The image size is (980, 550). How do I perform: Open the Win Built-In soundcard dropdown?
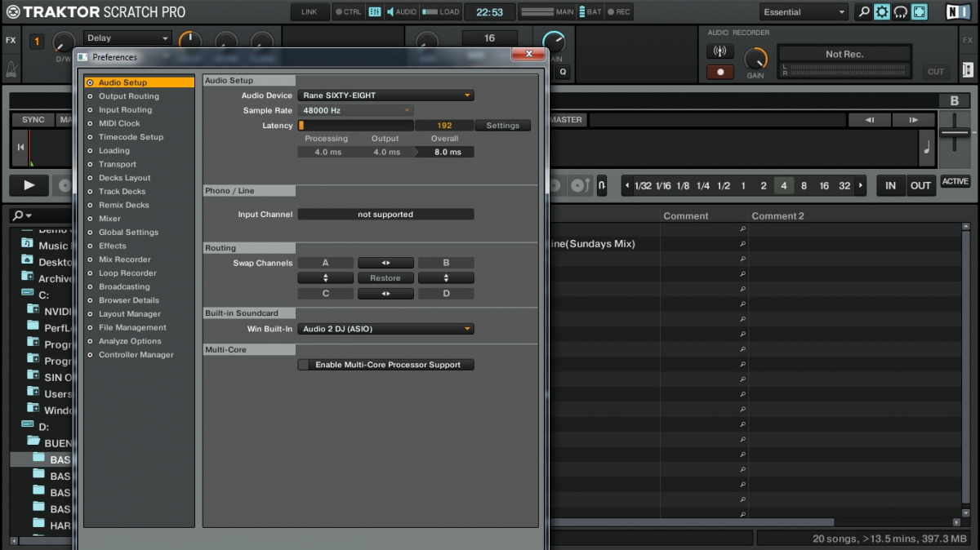pyautogui.click(x=385, y=329)
